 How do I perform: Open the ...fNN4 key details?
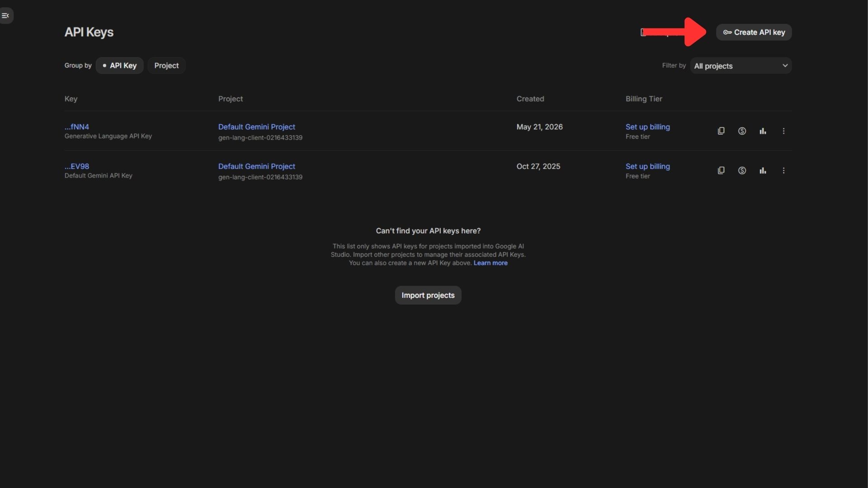pos(77,127)
